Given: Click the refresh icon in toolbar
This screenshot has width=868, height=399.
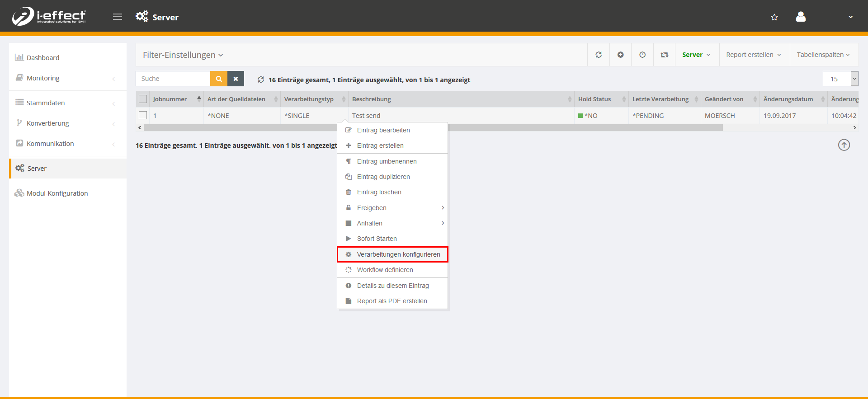Looking at the screenshot, I should point(599,55).
